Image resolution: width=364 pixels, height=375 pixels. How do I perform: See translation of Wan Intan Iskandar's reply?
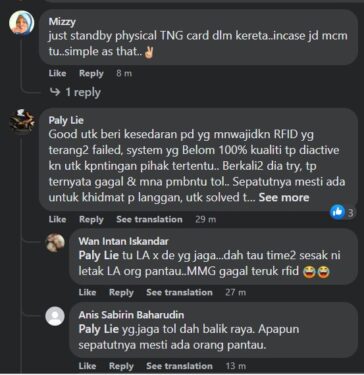coord(179,292)
